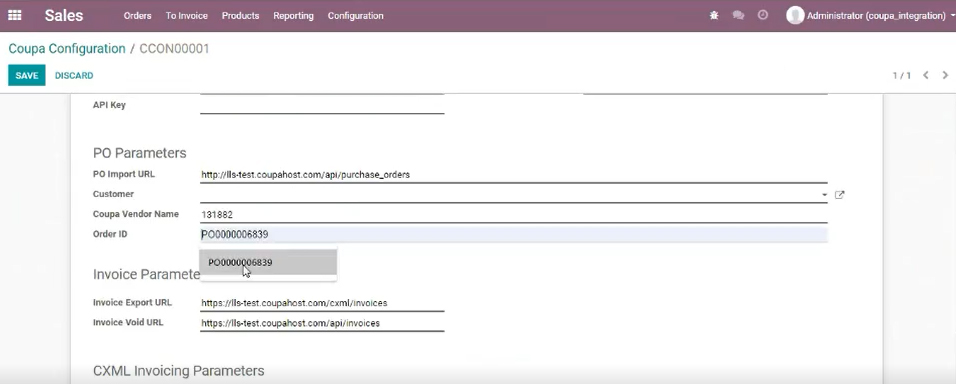Click the SAVE button
Viewport: 956px width, 384px height.
(x=27, y=76)
